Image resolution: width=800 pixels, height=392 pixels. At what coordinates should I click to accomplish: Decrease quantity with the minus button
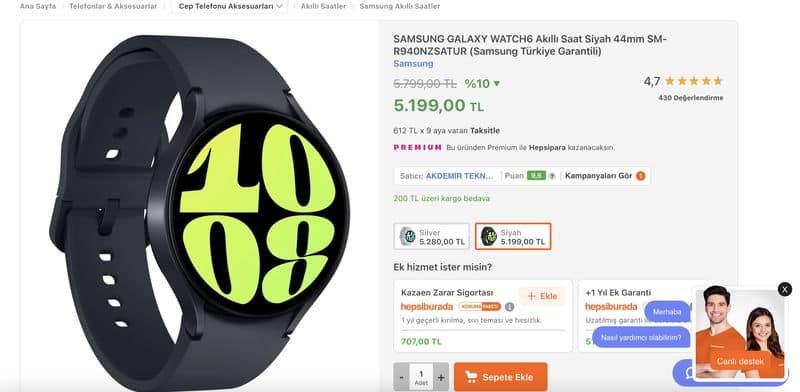pyautogui.click(x=402, y=377)
